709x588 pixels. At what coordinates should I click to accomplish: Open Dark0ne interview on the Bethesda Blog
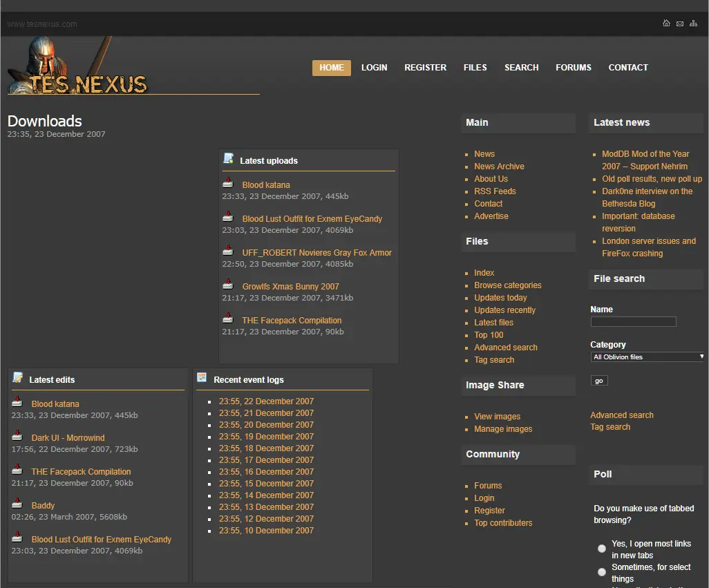[x=647, y=198]
